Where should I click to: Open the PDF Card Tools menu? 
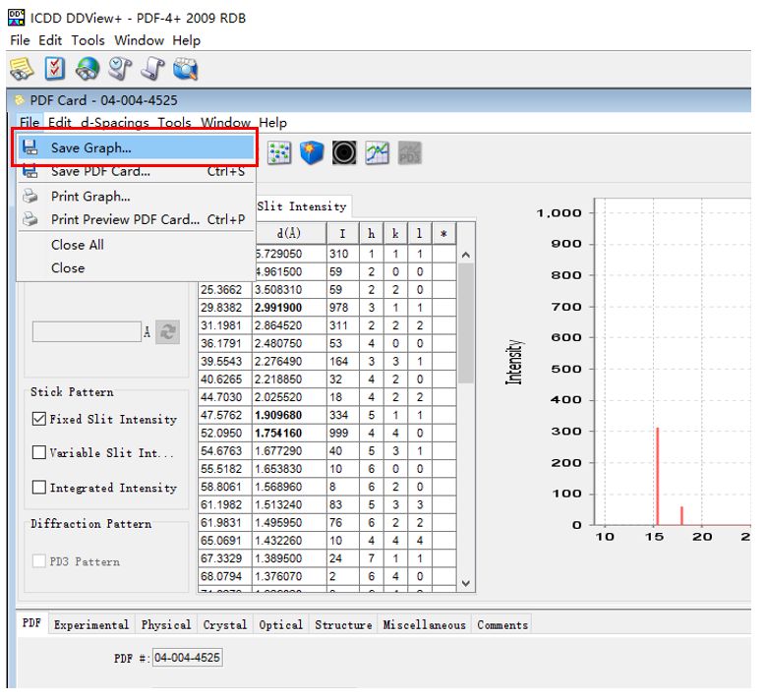tap(174, 123)
